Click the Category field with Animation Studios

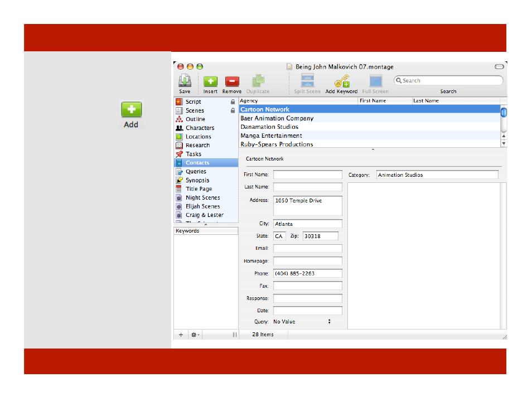tap(437, 175)
